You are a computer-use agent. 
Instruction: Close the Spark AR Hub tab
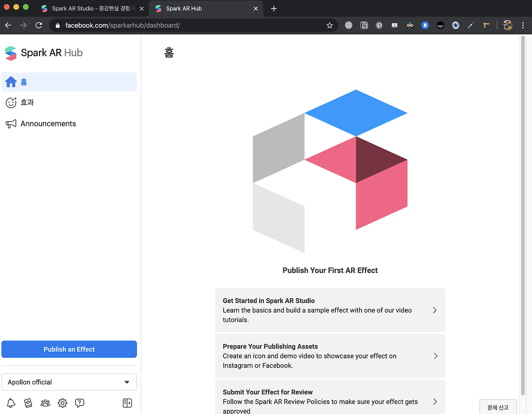(x=256, y=9)
